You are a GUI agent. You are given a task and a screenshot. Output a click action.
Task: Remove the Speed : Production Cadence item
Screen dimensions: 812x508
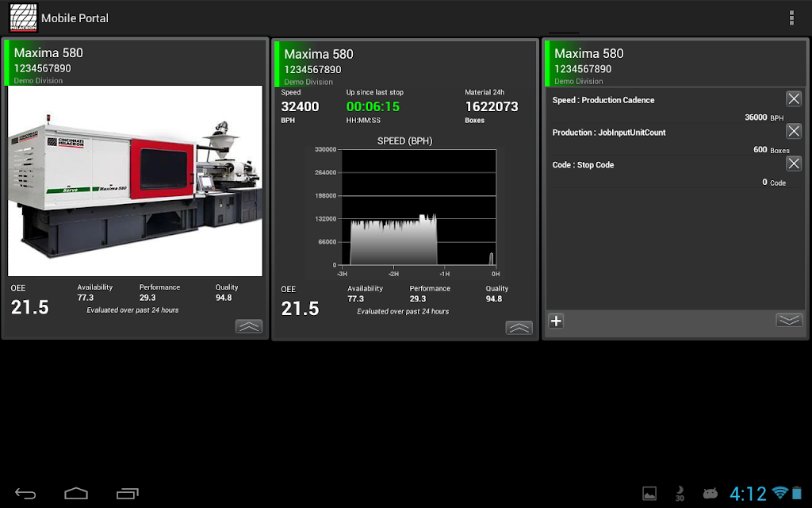(793, 98)
